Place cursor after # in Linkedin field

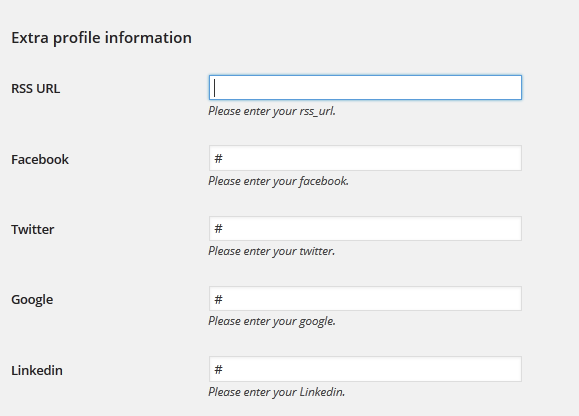coord(223,369)
